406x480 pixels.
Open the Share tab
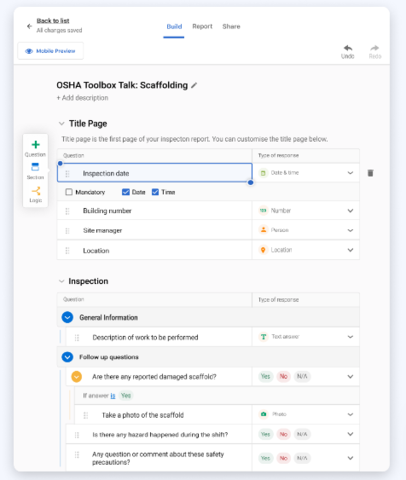(x=231, y=26)
